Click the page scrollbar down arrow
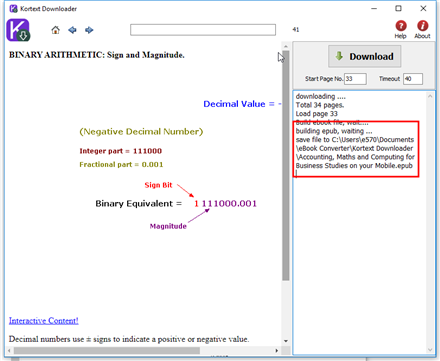The image size is (440, 361). (x=286, y=341)
